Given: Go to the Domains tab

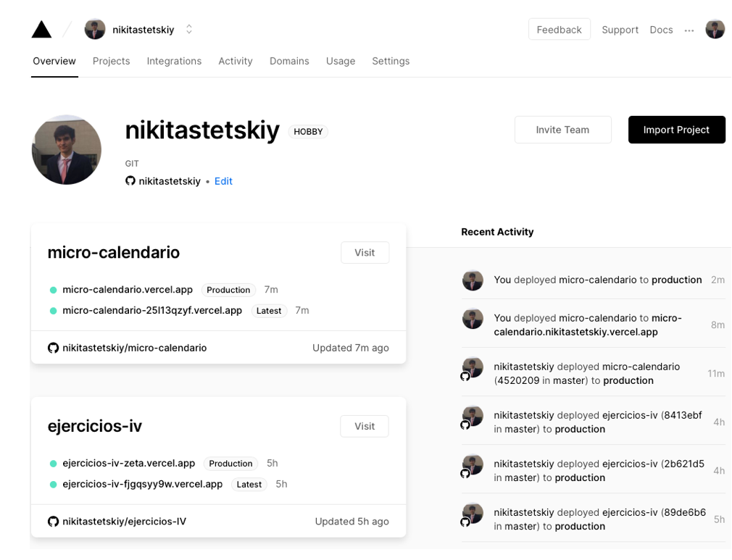Looking at the screenshot, I should [x=289, y=61].
